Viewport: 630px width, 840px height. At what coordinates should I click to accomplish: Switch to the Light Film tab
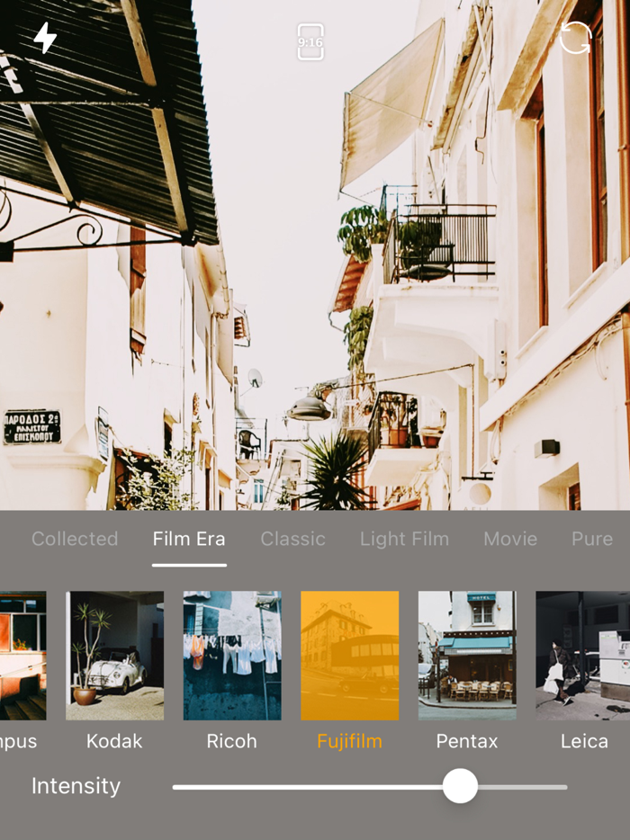point(404,539)
